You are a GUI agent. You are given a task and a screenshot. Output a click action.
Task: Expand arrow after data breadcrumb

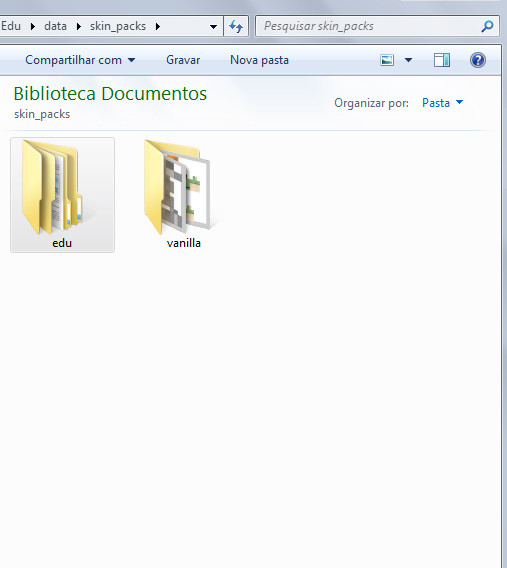79,26
